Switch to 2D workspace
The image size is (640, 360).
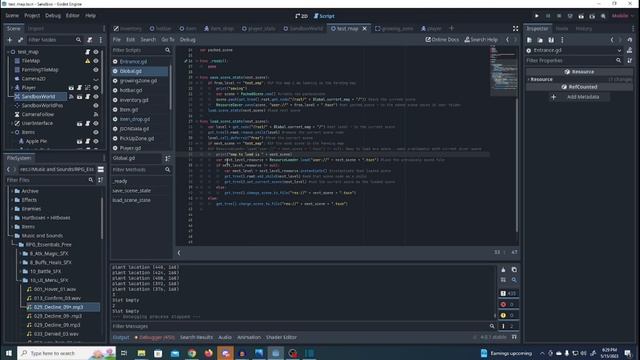pos(301,16)
